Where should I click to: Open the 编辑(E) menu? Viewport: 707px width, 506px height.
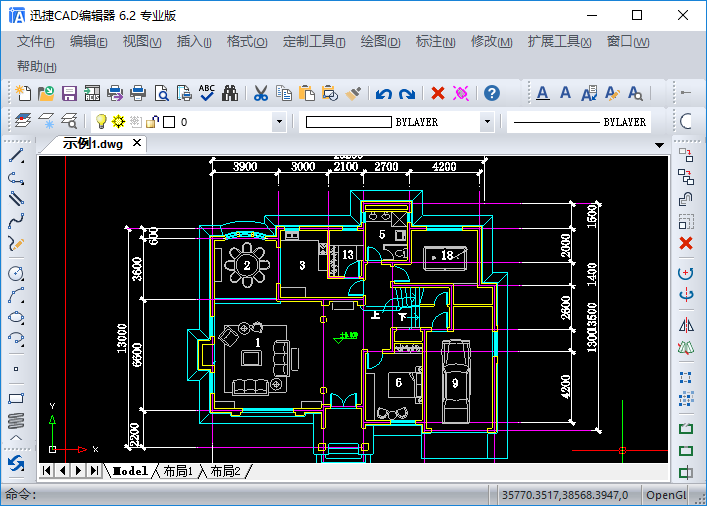click(x=88, y=41)
